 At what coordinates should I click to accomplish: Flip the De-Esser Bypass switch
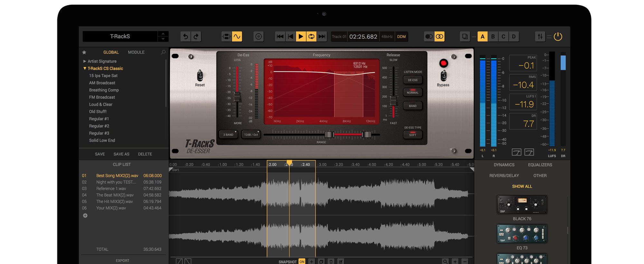(x=443, y=76)
